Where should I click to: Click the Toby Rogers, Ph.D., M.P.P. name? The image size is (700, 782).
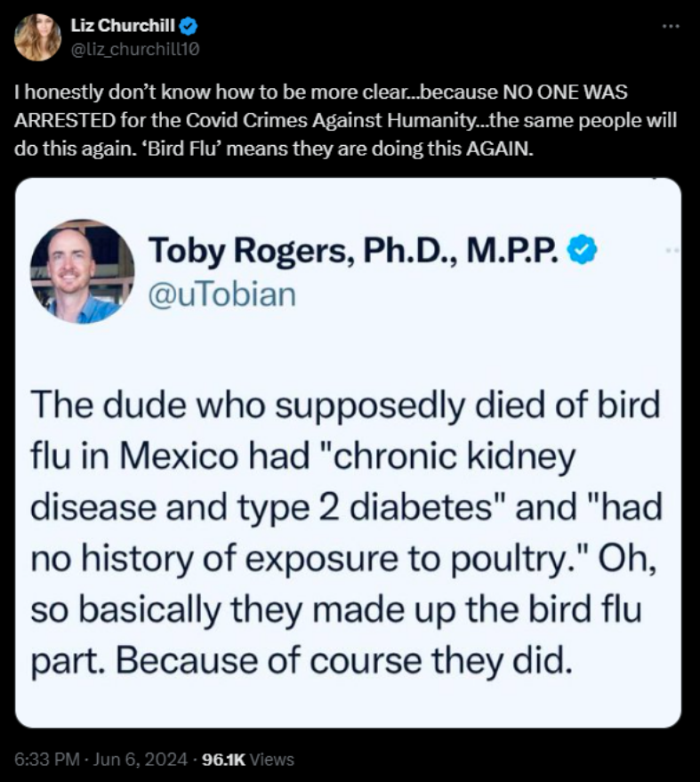pyautogui.click(x=354, y=252)
